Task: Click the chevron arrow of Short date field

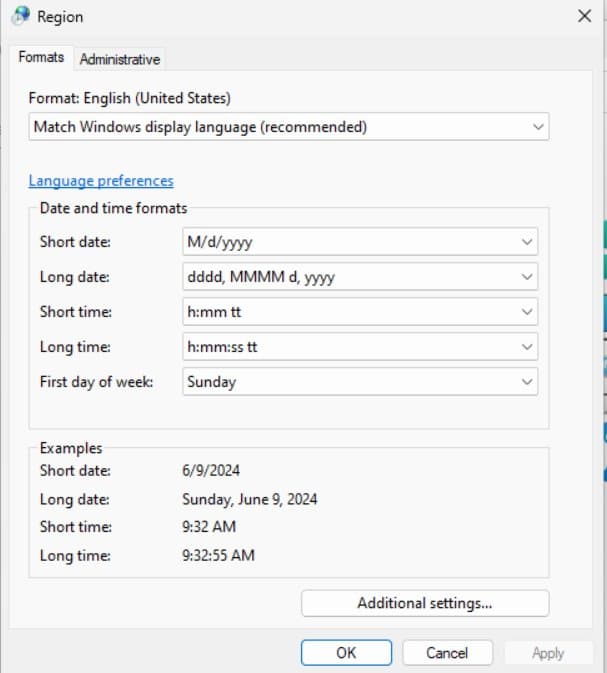Action: [x=527, y=242]
